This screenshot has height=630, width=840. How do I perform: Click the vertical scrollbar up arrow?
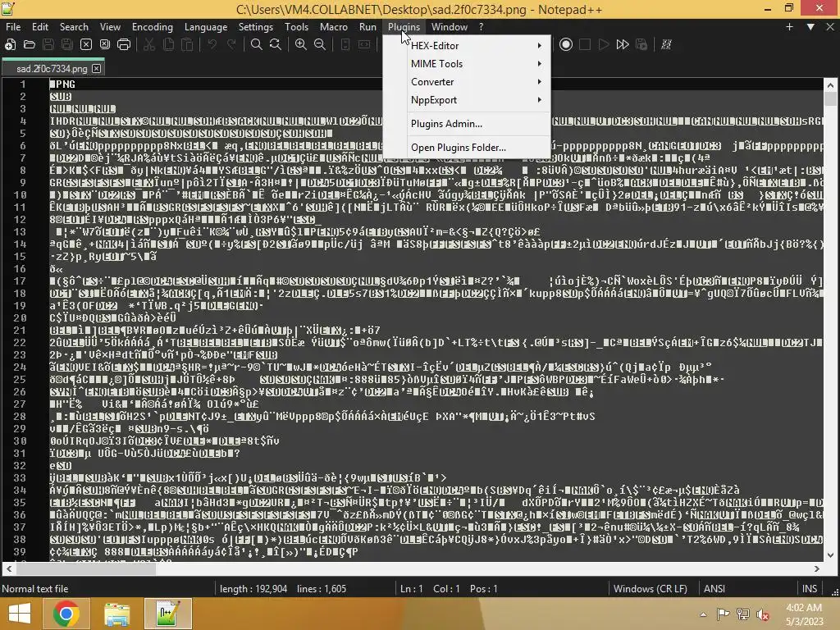[830, 85]
